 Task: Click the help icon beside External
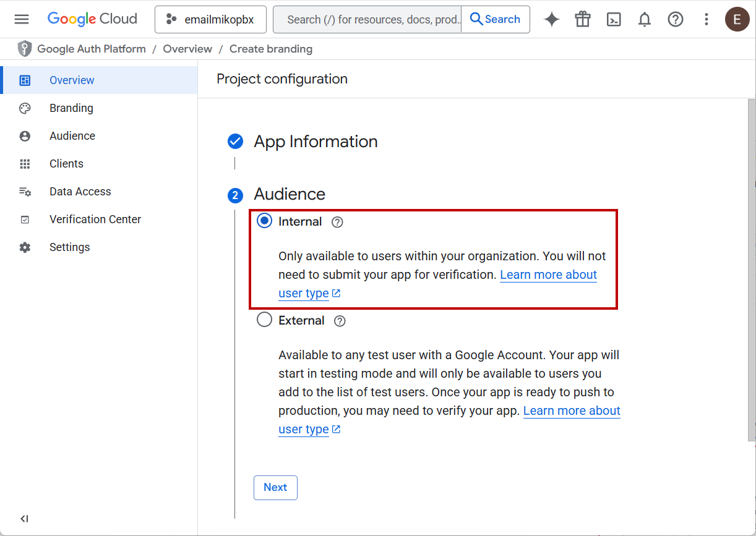(x=340, y=321)
